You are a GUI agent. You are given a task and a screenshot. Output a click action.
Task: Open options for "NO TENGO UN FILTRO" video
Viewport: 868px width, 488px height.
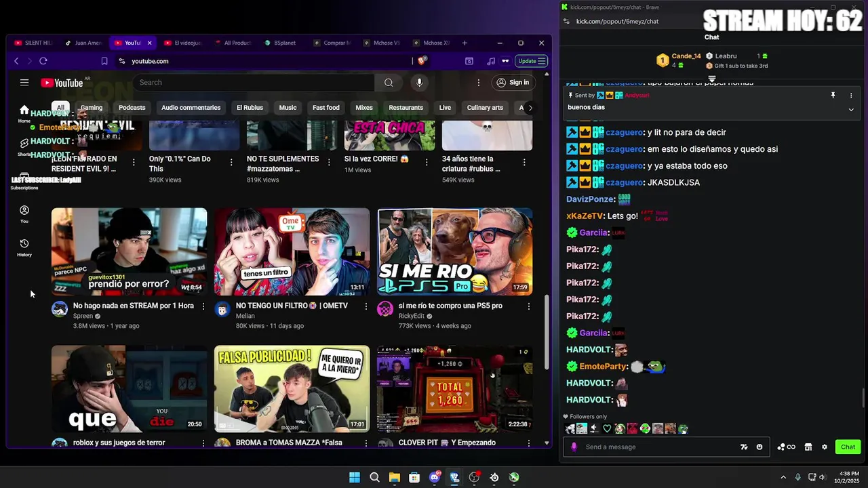366,306
